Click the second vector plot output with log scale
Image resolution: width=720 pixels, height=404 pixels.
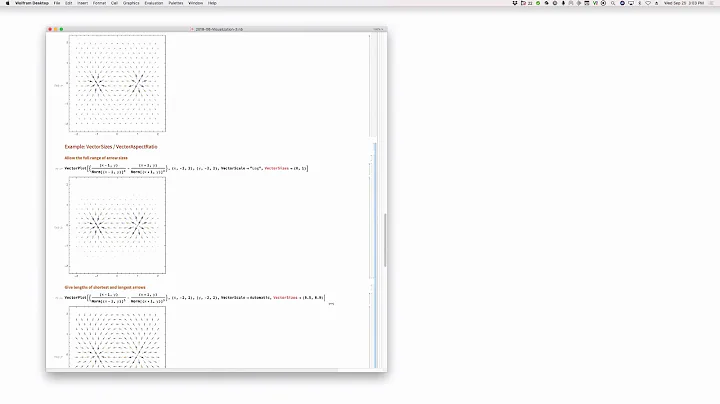click(x=117, y=225)
